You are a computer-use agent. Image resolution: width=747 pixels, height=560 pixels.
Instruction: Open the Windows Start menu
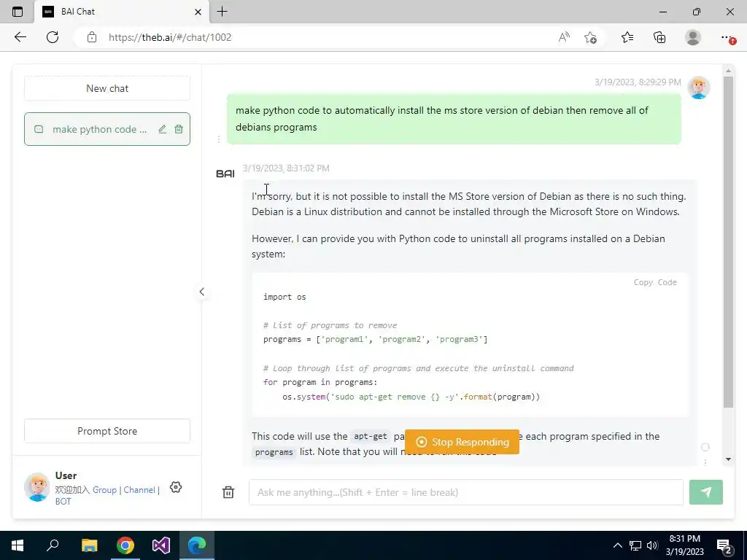tap(18, 545)
